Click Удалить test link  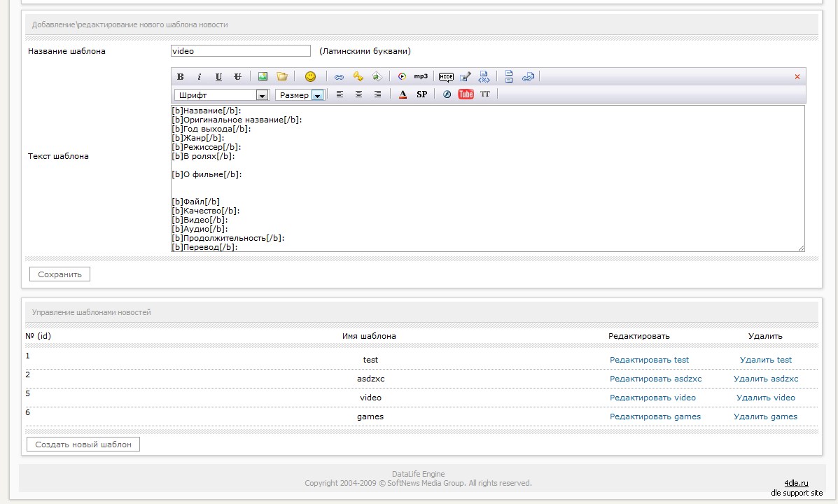766,360
